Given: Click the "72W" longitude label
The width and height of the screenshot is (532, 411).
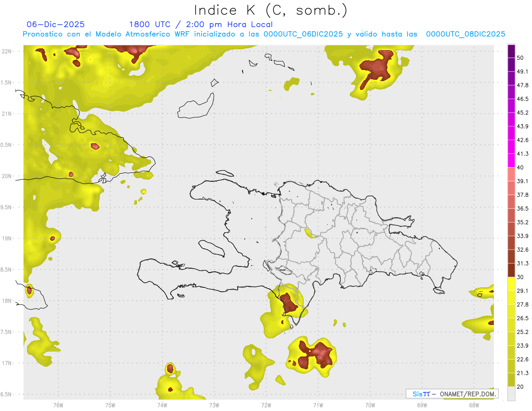Looking at the screenshot, I should click(x=266, y=405).
